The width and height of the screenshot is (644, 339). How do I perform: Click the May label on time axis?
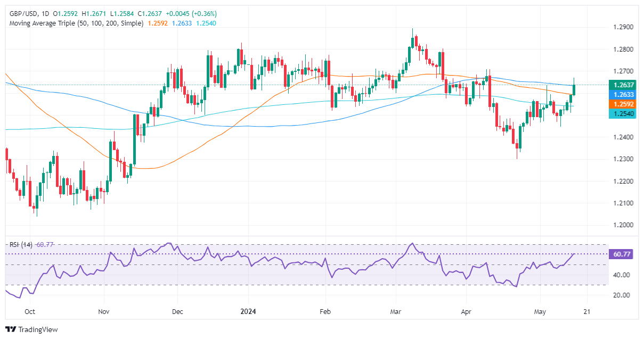pos(540,312)
